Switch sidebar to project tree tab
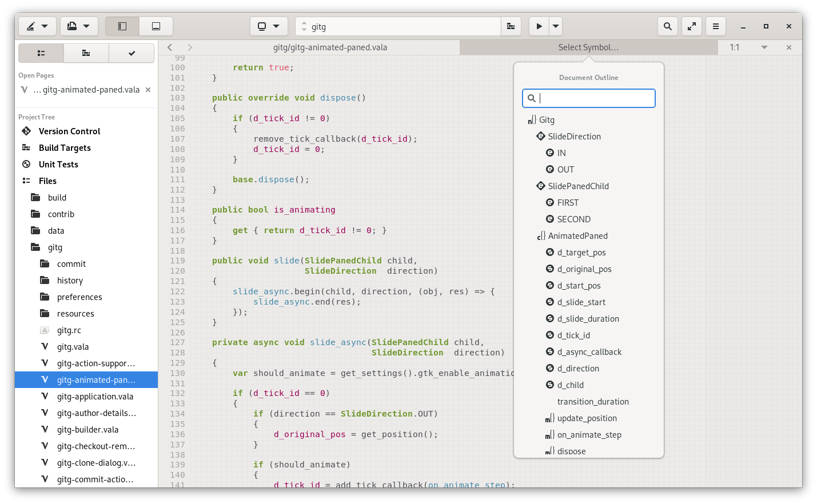Viewport: 817px width, 504px height. (x=41, y=53)
